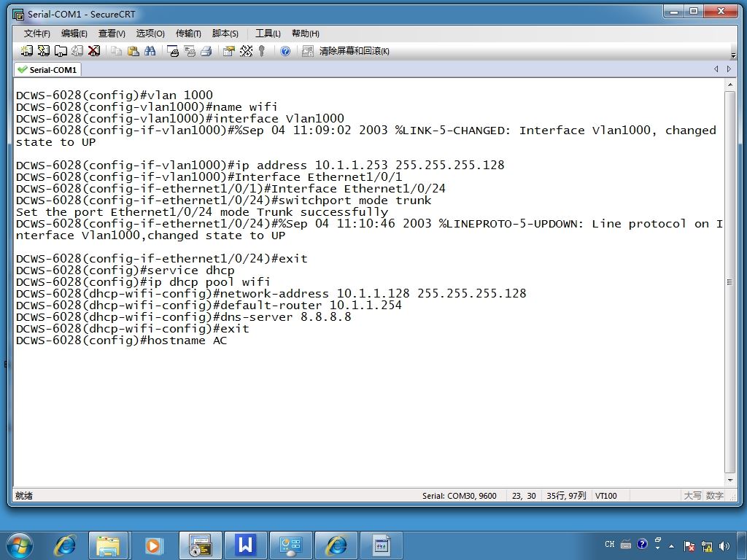This screenshot has width=747, height=560.
Task: Open the 编辑(E) menu
Action: click(x=74, y=34)
